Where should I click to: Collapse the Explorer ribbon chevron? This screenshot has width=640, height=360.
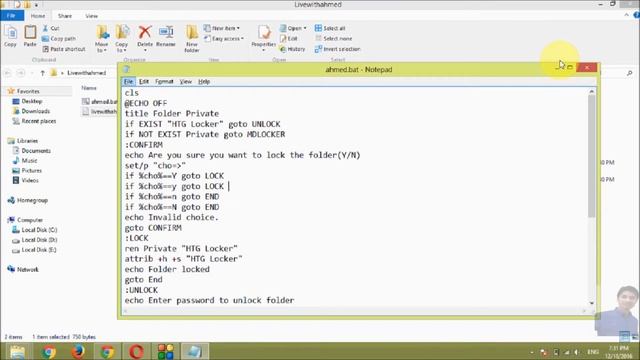(627, 16)
